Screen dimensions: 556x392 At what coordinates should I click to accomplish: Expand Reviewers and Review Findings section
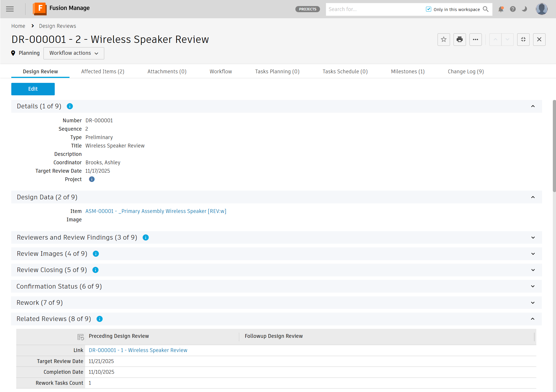533,238
